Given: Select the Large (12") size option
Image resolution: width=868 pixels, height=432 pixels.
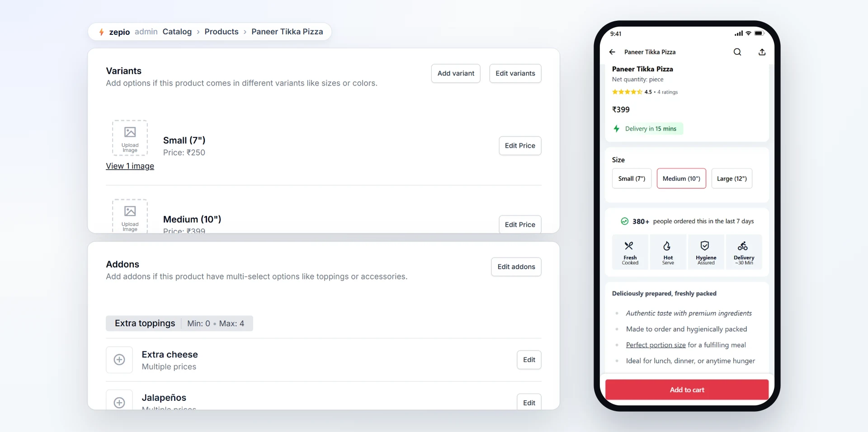Looking at the screenshot, I should click(732, 179).
